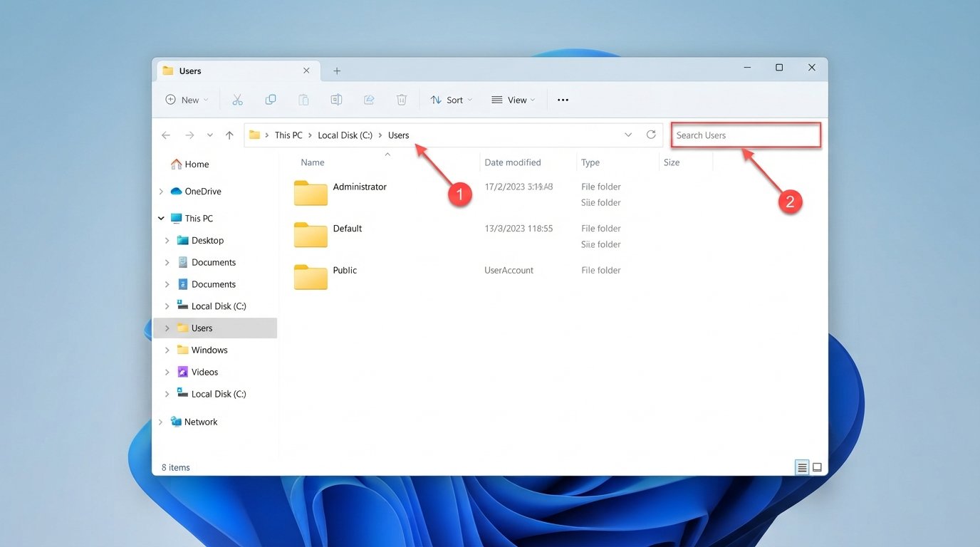The width and height of the screenshot is (980, 547).
Task: Switch to details view in the status bar
Action: tap(802, 467)
